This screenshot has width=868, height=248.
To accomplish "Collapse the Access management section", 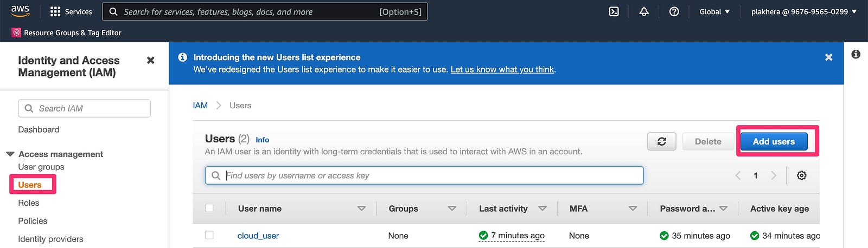I will 10,154.
